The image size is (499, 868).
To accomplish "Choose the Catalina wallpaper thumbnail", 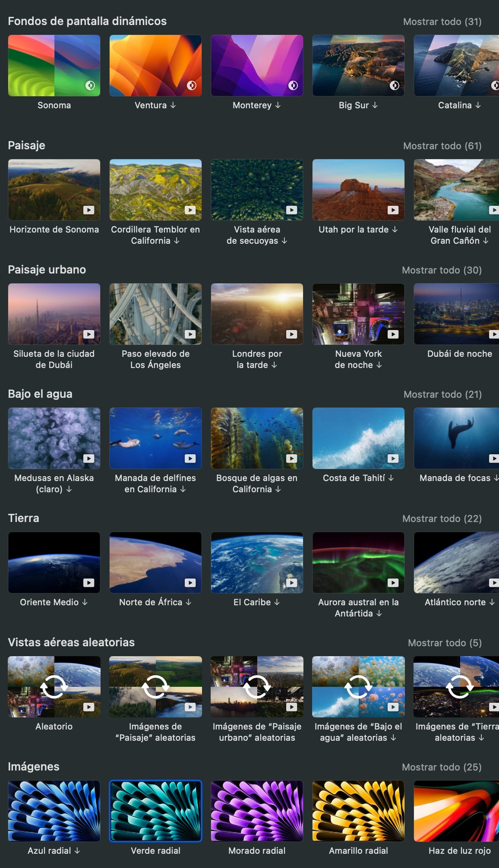I will 456,66.
